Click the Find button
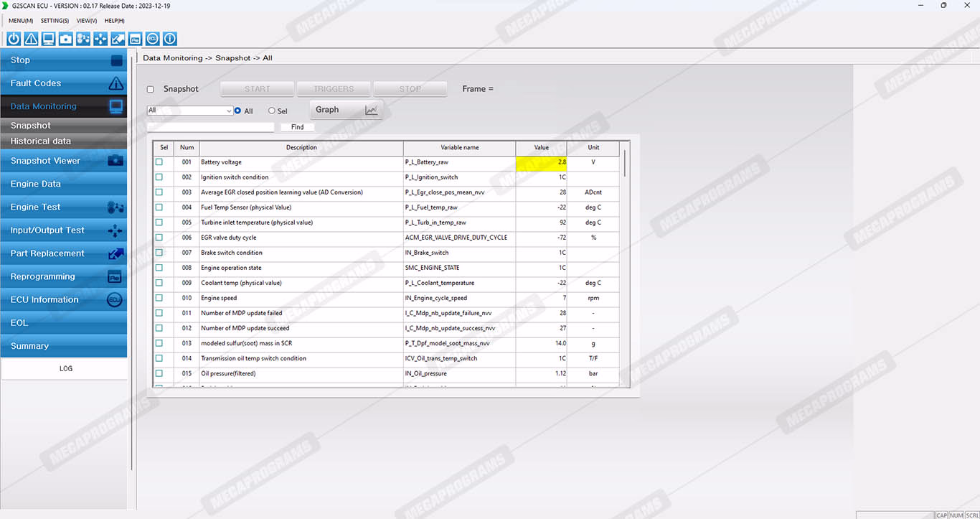The image size is (980, 519). 297,127
